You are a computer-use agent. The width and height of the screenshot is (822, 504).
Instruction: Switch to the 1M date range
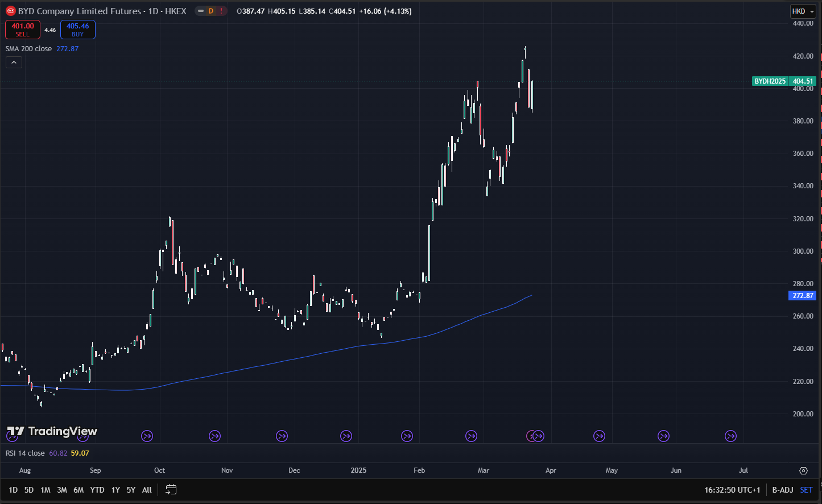click(46, 490)
